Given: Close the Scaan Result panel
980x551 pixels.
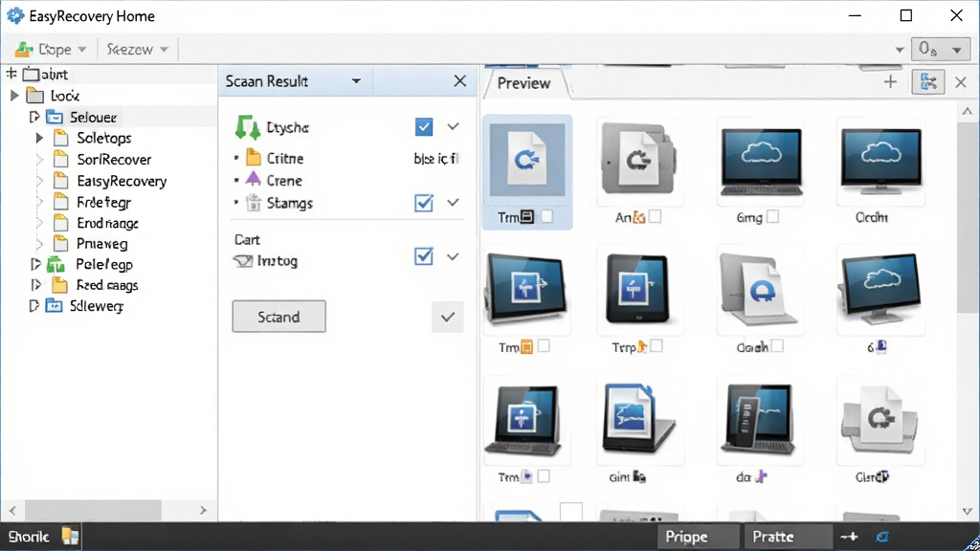Looking at the screenshot, I should (x=460, y=80).
